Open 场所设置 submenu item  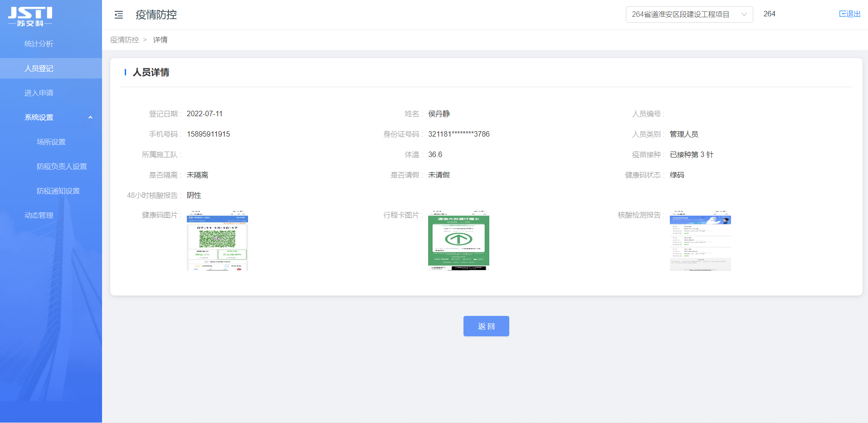tap(51, 142)
